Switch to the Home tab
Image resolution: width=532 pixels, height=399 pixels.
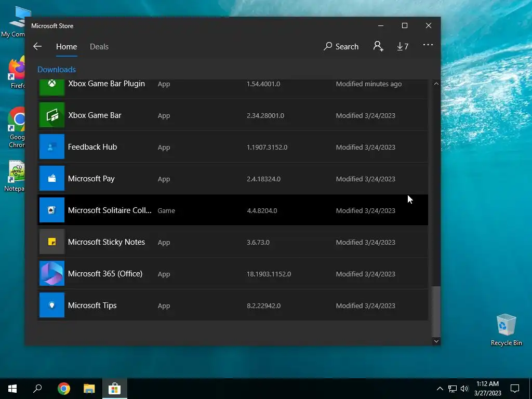(x=66, y=46)
